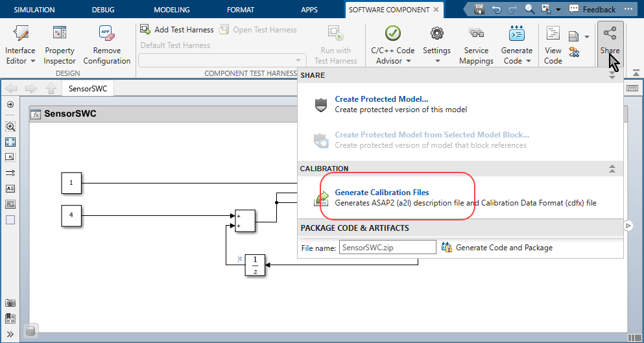
Task: Click Create Protected Model link
Action: [381, 99]
